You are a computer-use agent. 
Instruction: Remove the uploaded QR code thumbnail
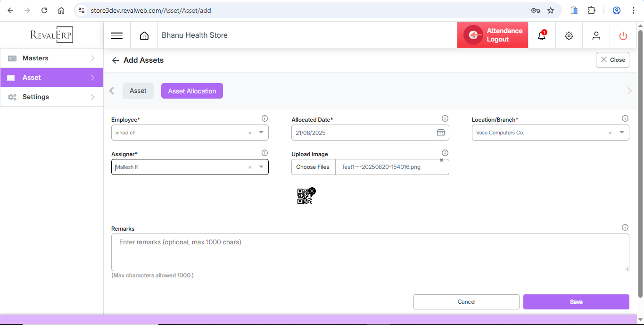pos(312,191)
